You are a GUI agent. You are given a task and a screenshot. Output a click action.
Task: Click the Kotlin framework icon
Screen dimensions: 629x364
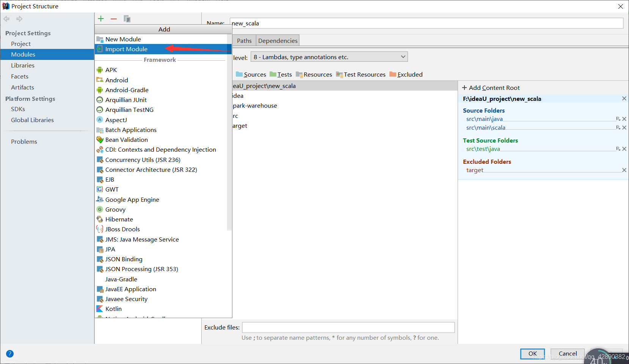coord(100,309)
